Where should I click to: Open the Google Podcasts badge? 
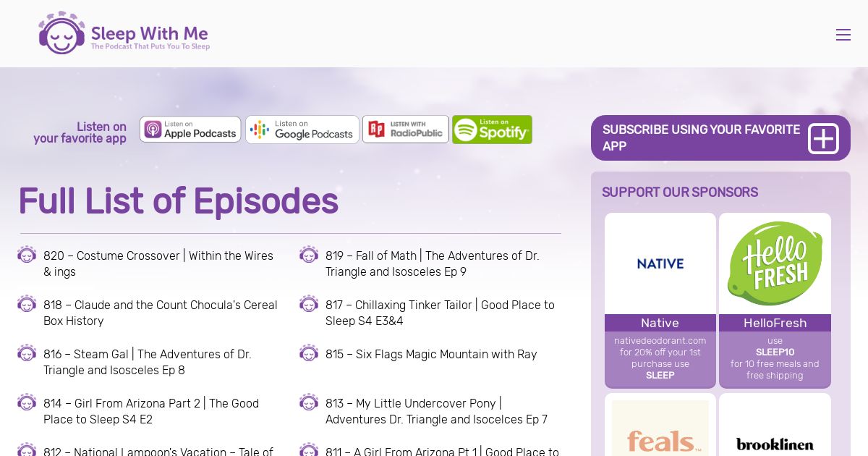click(x=302, y=130)
